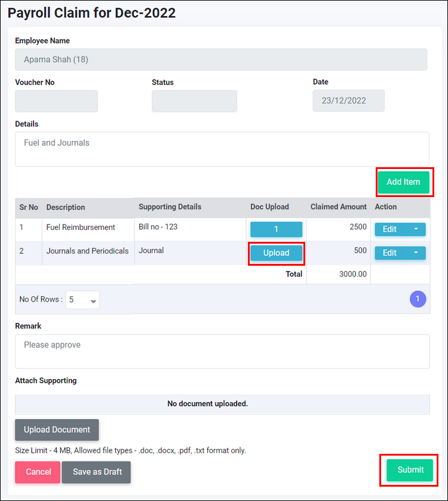Expand the action dropdown arrow for Journals row
Viewport: 448px width, 501px height.
[416, 253]
